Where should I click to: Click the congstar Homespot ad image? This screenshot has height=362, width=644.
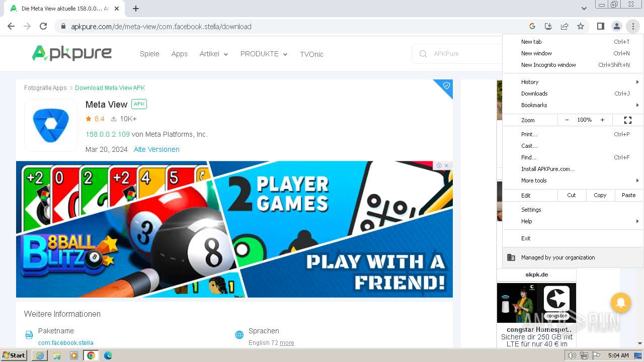[536, 303]
